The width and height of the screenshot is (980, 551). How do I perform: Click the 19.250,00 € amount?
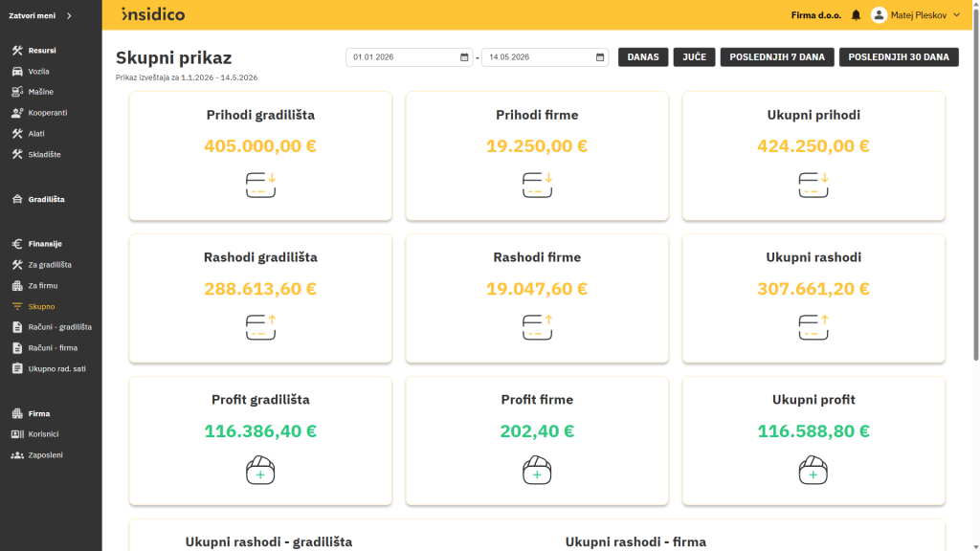coord(537,146)
